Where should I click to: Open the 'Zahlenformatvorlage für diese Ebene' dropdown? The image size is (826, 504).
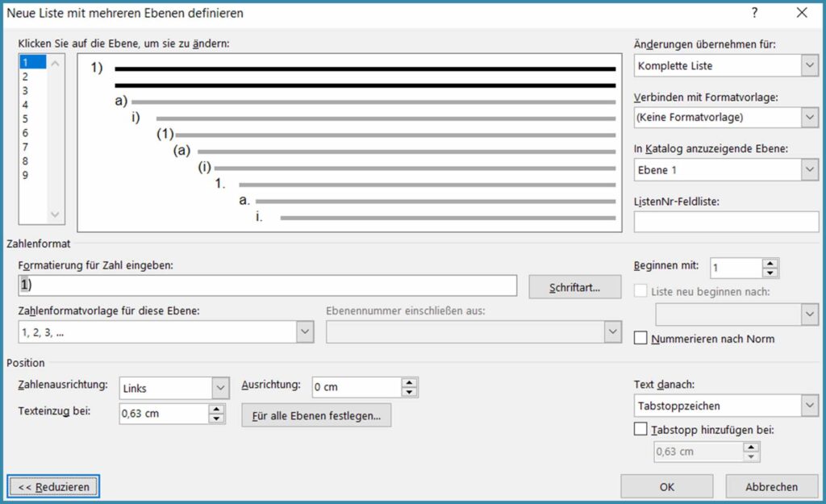coord(304,331)
